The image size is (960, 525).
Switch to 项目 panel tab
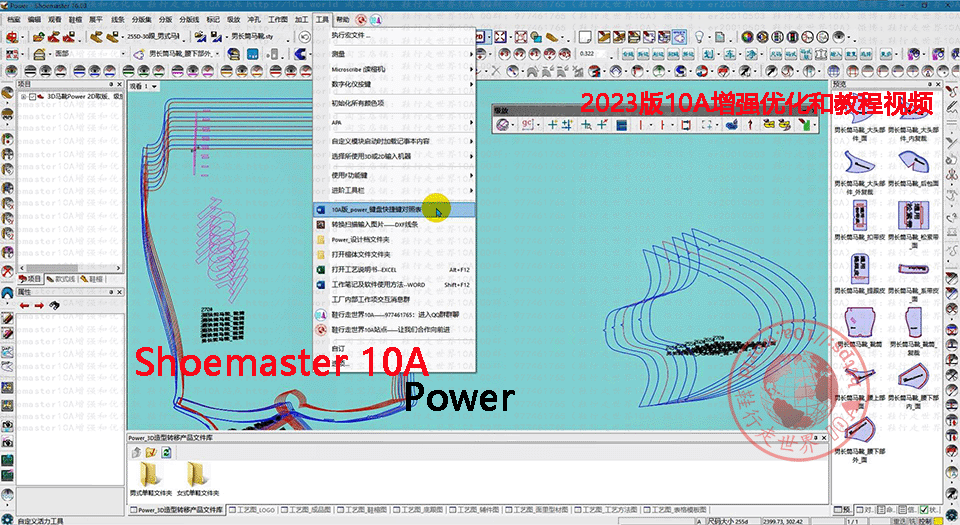[x=29, y=279]
